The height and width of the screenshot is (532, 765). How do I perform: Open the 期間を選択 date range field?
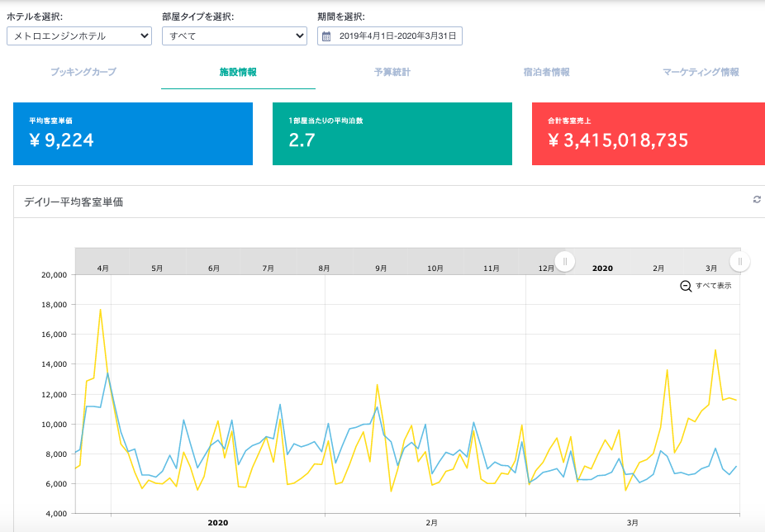[x=389, y=36]
